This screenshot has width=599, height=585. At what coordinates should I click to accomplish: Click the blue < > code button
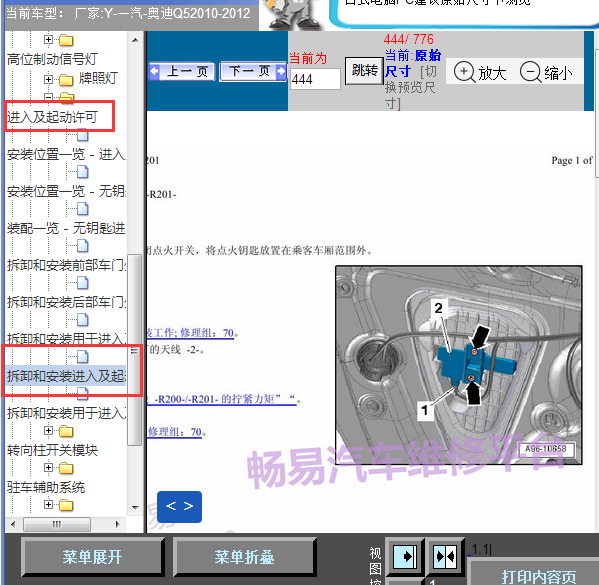point(180,507)
